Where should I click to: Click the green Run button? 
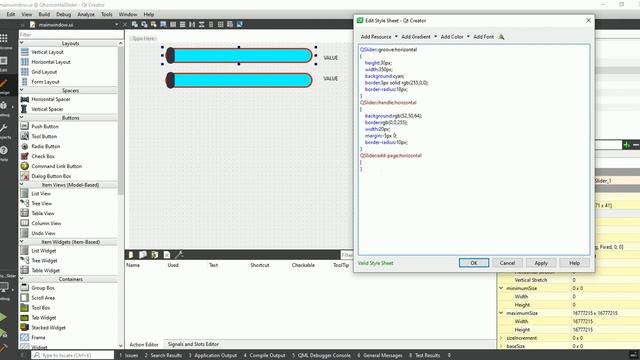[x=3, y=317]
